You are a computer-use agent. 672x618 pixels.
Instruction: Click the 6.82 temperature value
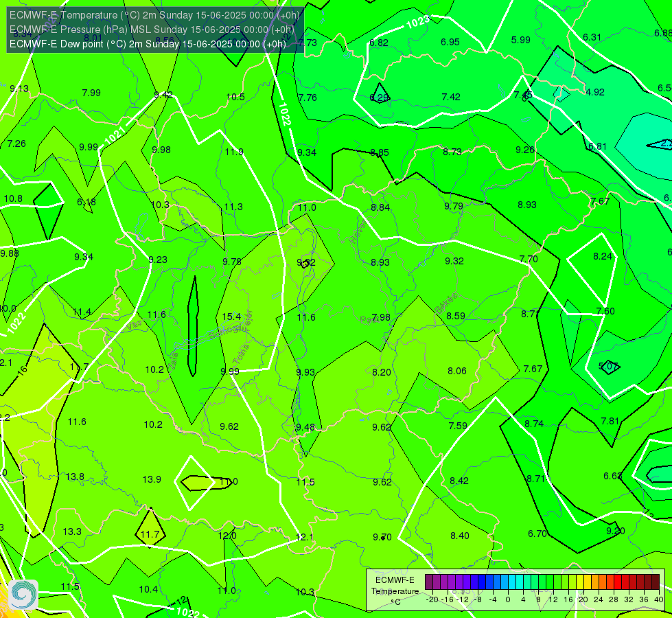(x=379, y=43)
